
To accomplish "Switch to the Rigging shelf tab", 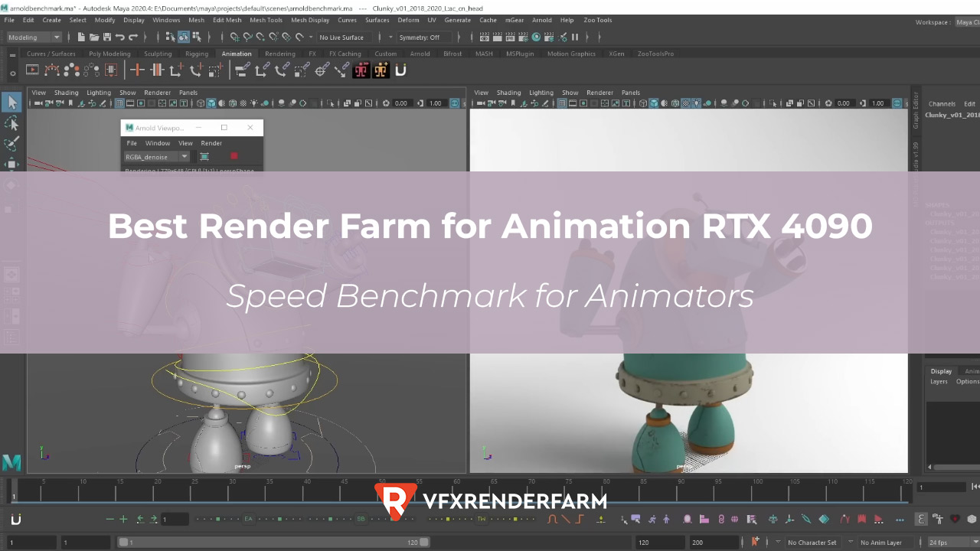I will click(196, 54).
